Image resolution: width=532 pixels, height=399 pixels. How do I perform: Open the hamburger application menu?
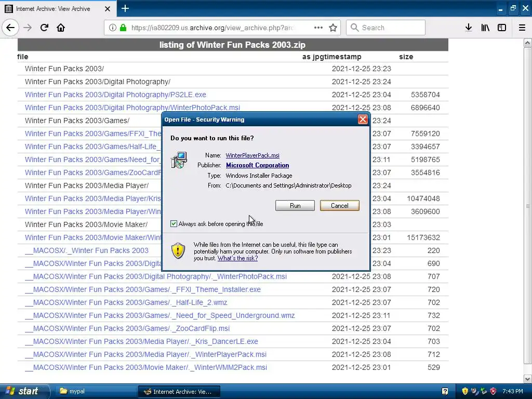click(522, 28)
